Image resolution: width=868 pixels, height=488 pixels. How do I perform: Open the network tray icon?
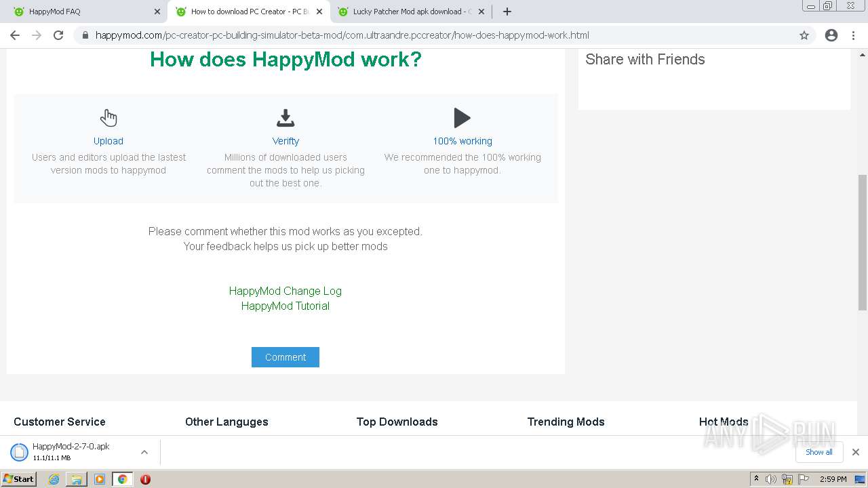point(787,479)
